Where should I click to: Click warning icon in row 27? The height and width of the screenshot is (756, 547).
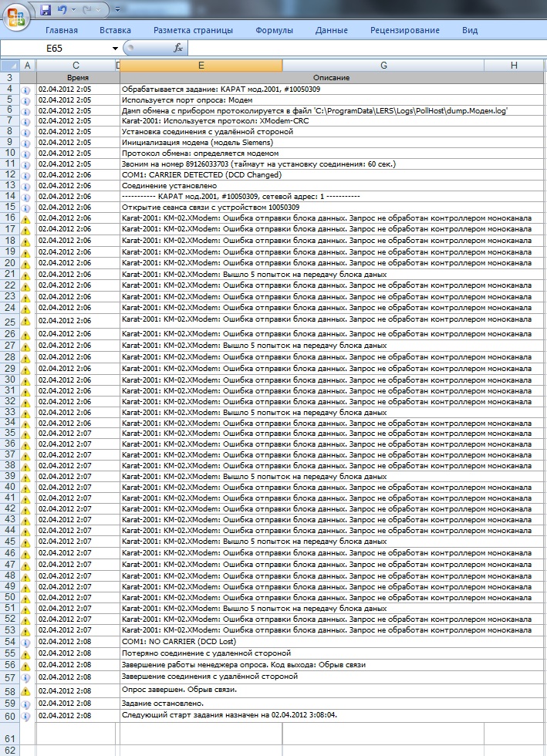point(26,347)
